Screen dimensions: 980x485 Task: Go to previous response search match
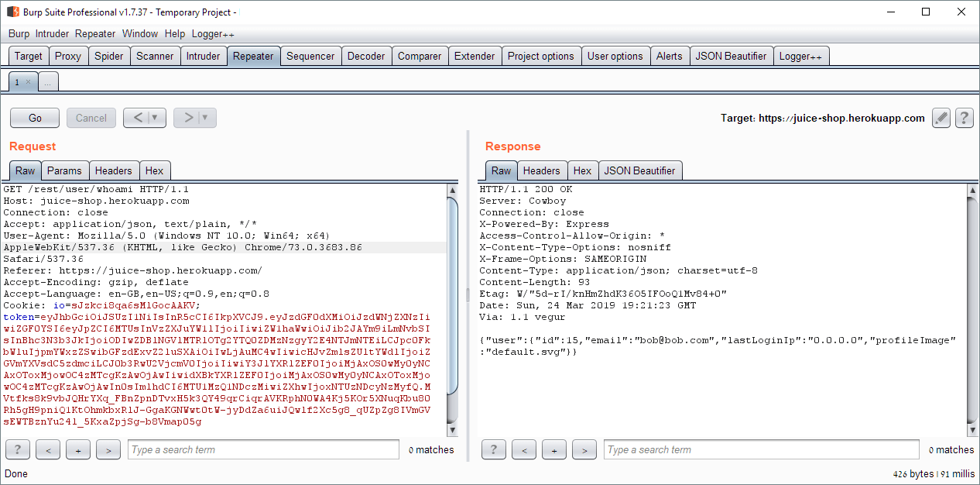pyautogui.click(x=524, y=449)
